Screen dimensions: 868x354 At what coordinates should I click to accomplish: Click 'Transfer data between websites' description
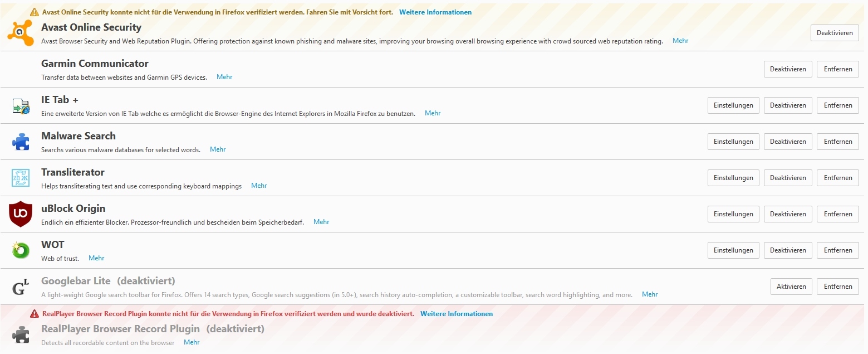point(124,77)
